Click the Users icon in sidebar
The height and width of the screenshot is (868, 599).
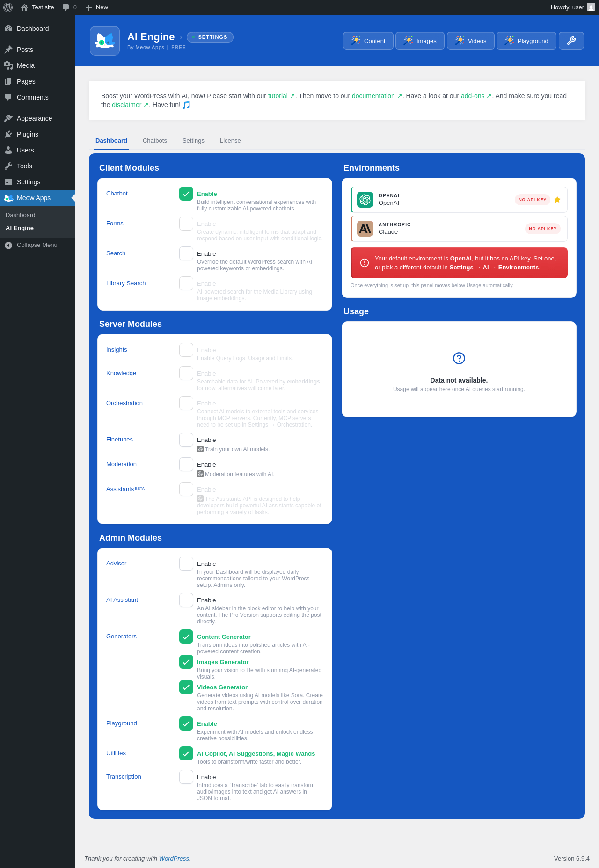click(x=8, y=150)
